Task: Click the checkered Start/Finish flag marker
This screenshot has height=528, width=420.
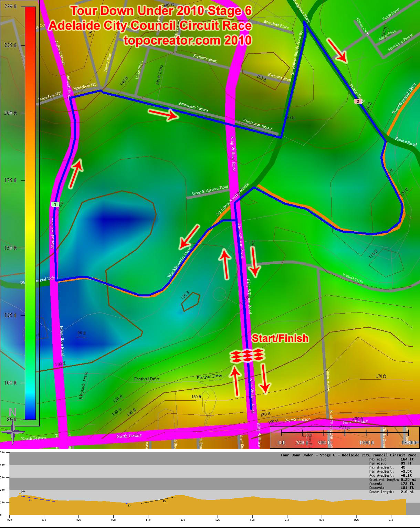Action: (247, 356)
